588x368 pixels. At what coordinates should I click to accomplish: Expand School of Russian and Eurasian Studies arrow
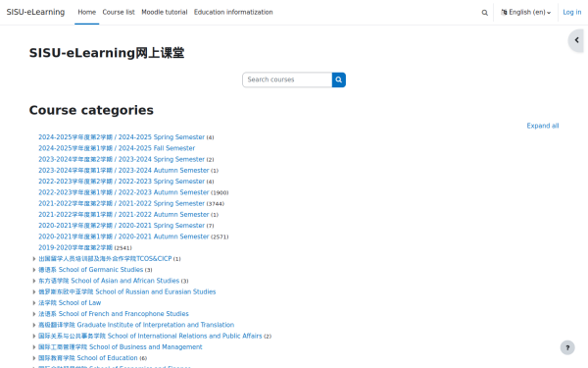pos(33,291)
